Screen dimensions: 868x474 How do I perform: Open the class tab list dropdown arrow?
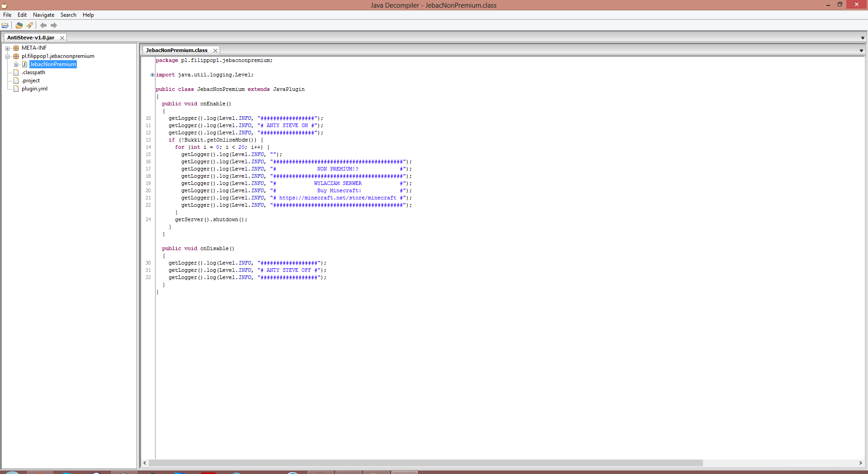point(861,51)
